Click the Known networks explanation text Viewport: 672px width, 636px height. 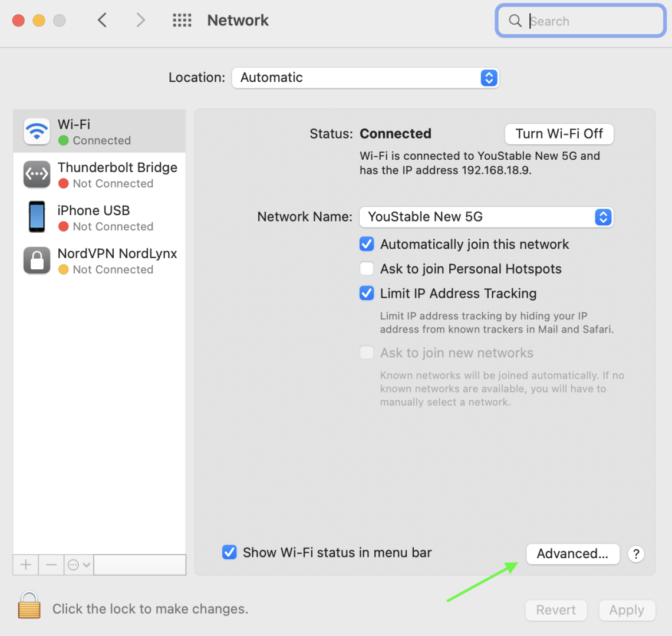coord(502,388)
